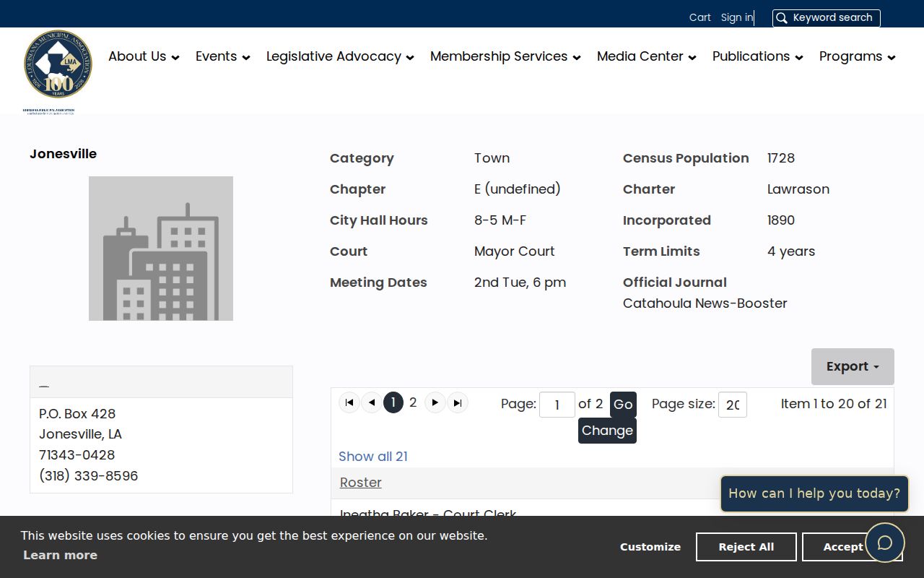Jump to last roster page

coord(457,402)
